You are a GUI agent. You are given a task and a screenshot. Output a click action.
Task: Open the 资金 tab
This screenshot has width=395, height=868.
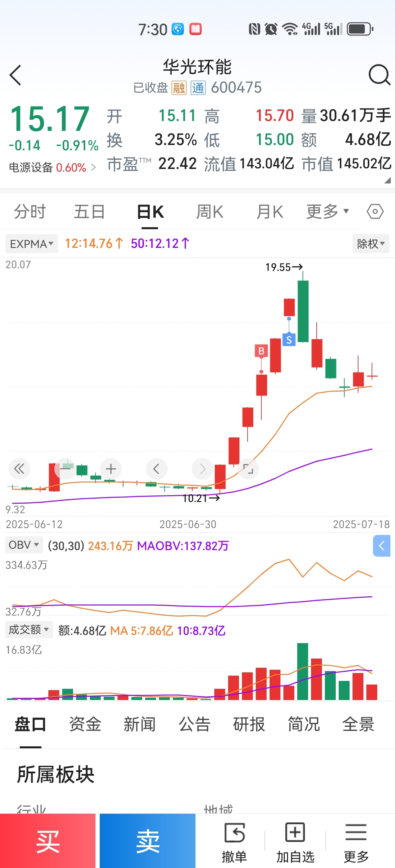pyautogui.click(x=85, y=724)
